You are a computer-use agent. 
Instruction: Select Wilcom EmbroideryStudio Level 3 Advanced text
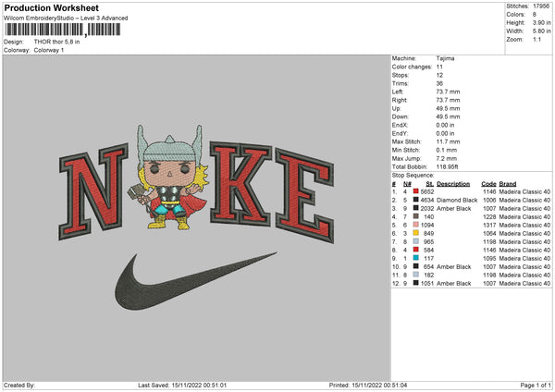tap(66, 18)
